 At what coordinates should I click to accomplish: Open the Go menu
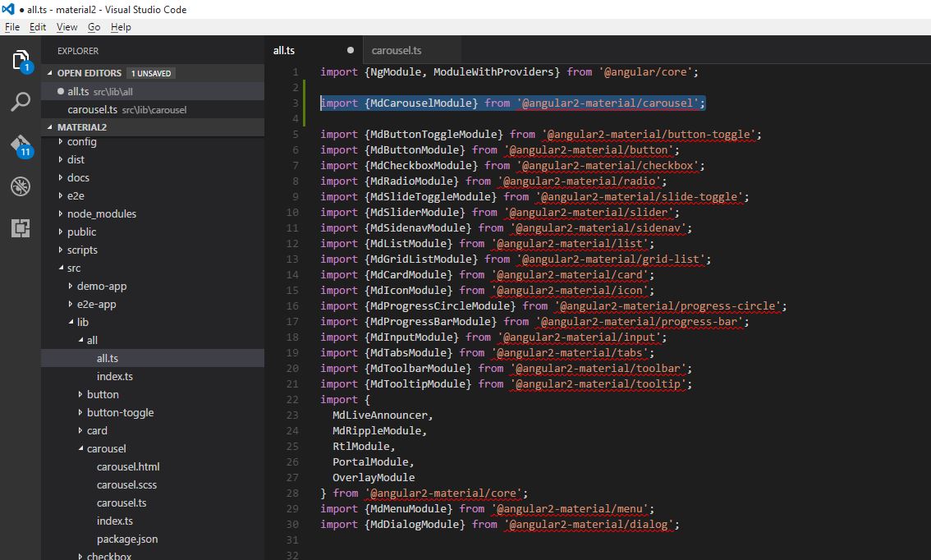tap(93, 26)
